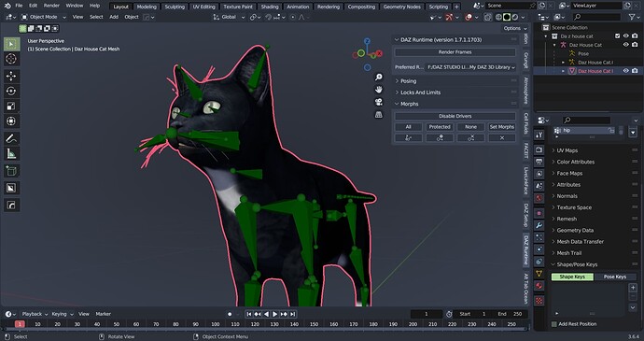Activate the Cursor tool
Viewport: 644px width, 341px height.
tap(11, 59)
